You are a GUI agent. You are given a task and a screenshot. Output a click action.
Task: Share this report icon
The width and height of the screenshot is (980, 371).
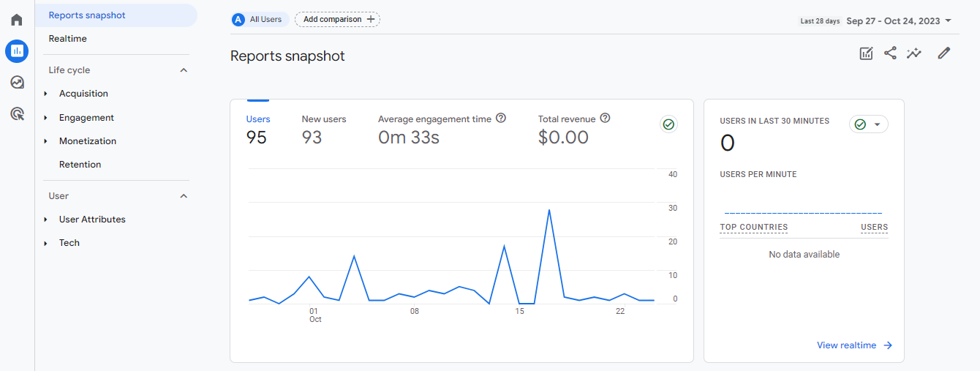[x=890, y=53]
